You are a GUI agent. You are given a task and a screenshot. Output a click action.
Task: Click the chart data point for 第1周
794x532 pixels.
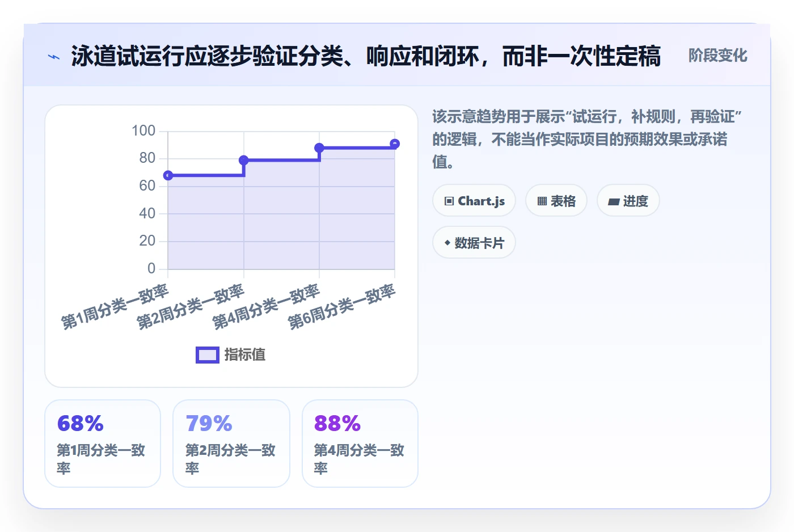click(168, 175)
